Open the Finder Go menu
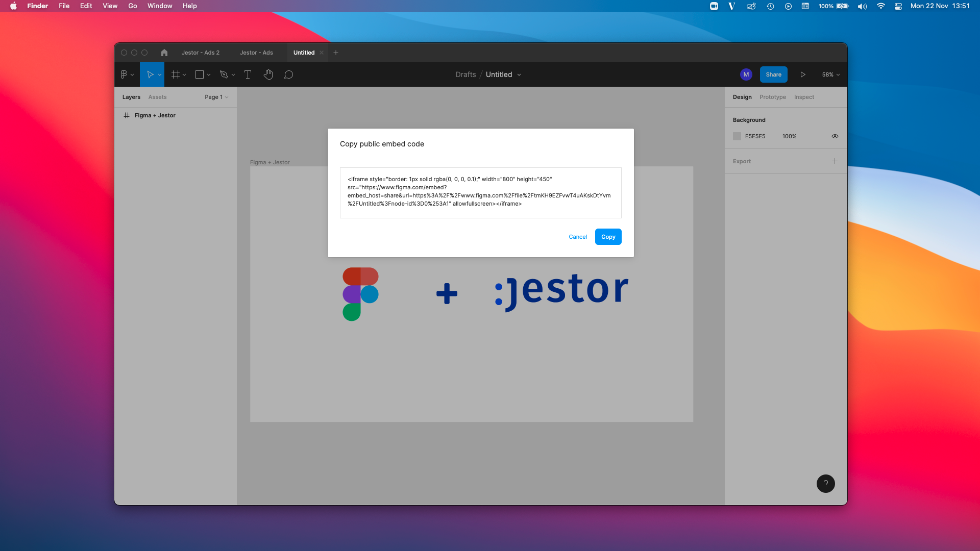Screen dimensions: 980x551 pyautogui.click(x=133, y=6)
